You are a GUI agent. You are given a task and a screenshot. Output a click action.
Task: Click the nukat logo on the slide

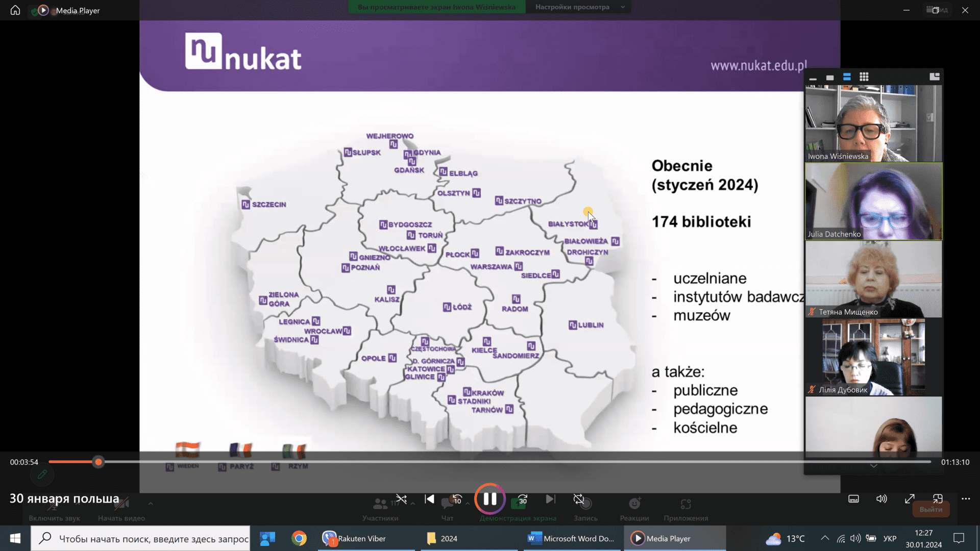click(243, 52)
